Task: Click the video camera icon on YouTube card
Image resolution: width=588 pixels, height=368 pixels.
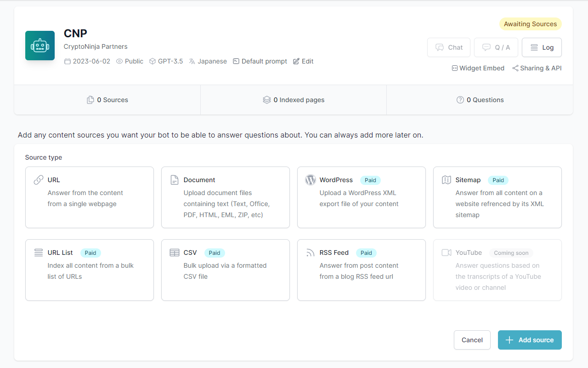Action: 447,253
